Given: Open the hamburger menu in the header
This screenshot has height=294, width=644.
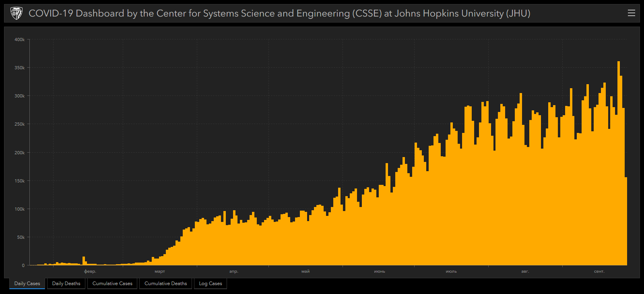Looking at the screenshot, I should point(631,13).
